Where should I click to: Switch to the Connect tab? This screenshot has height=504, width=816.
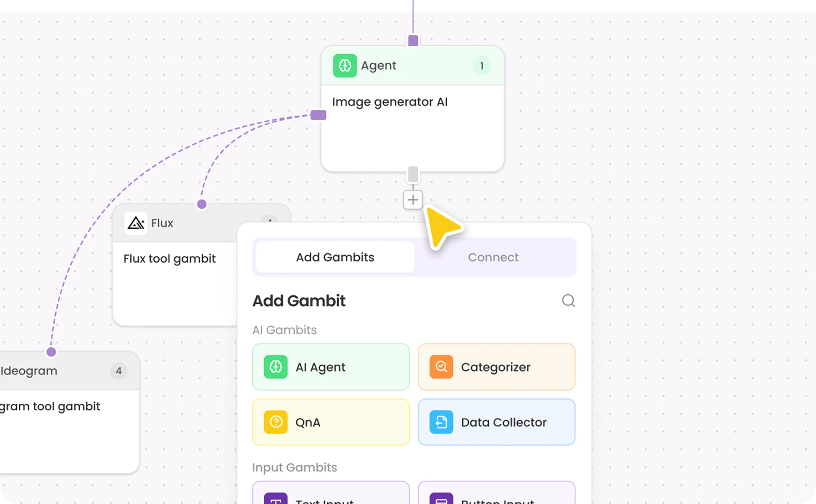[493, 257]
